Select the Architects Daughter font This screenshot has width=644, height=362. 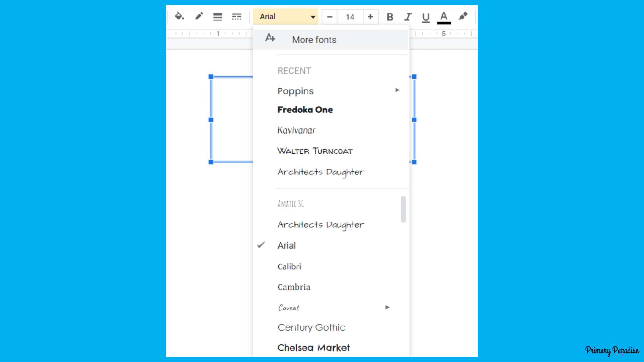click(320, 224)
